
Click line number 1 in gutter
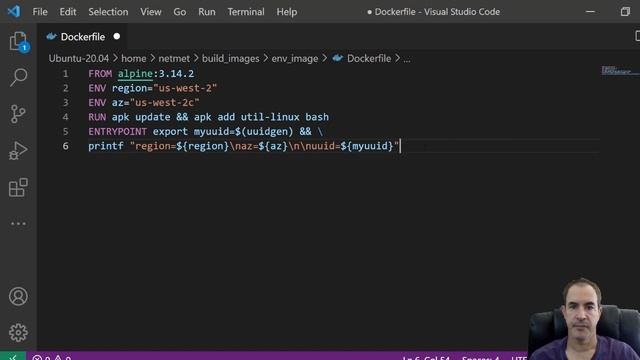[x=65, y=73]
